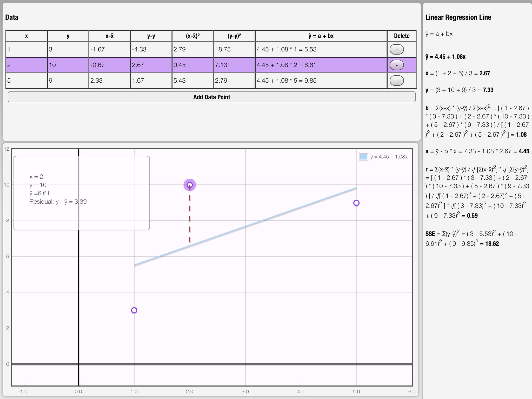The width and height of the screenshot is (532, 399).
Task: Click the Linear Regression Line heading
Action: tap(458, 17)
